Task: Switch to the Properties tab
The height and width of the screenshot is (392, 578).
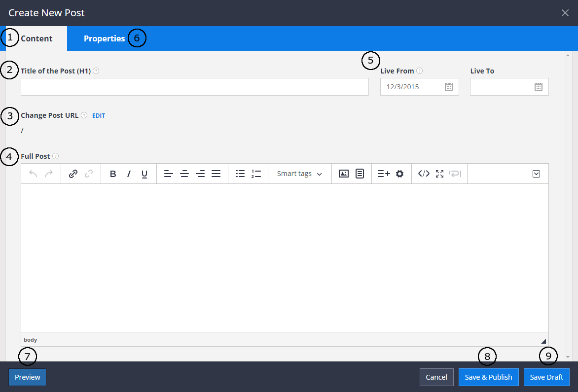Action: point(104,38)
